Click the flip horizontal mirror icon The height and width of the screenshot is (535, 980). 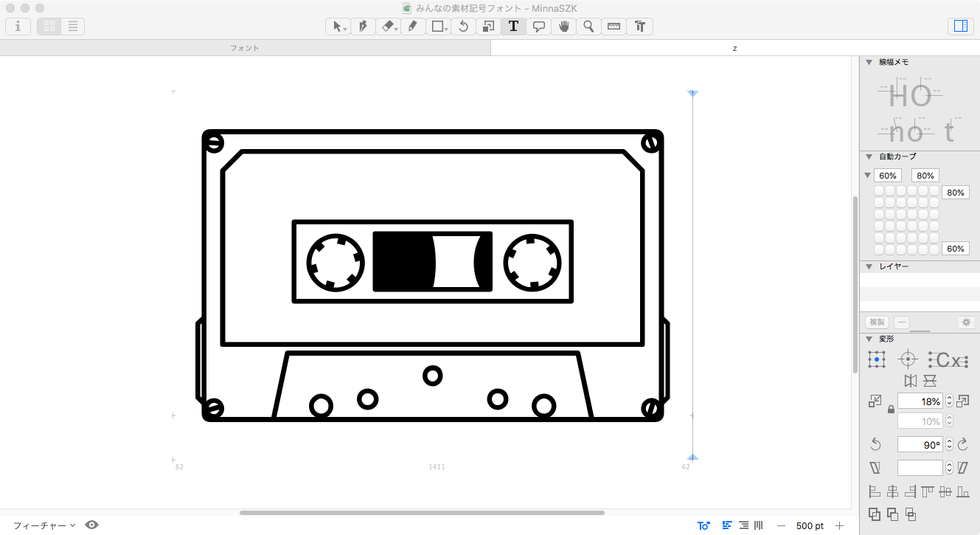tap(911, 381)
